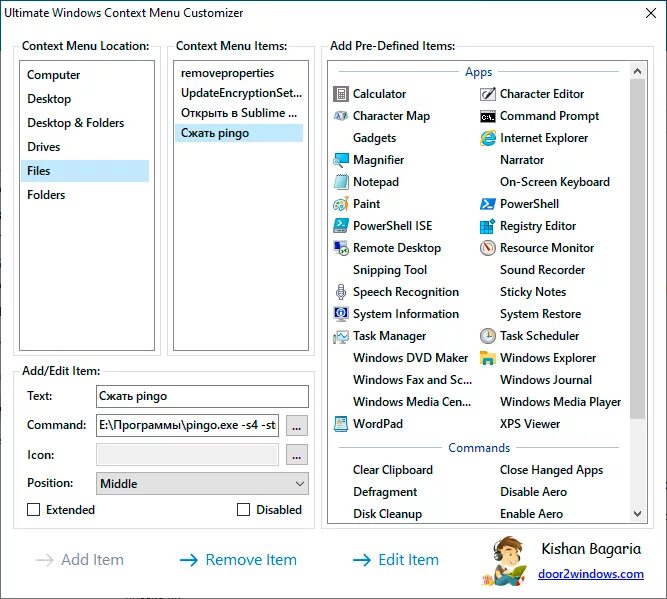This screenshot has height=599, width=667.
Task: Add Gadgets pre-defined item
Action: pyautogui.click(x=374, y=138)
